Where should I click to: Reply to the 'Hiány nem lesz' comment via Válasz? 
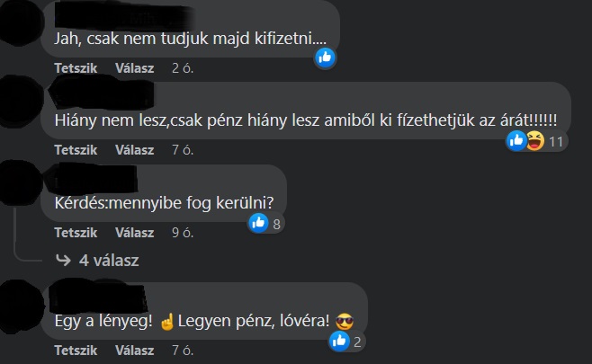(x=134, y=150)
